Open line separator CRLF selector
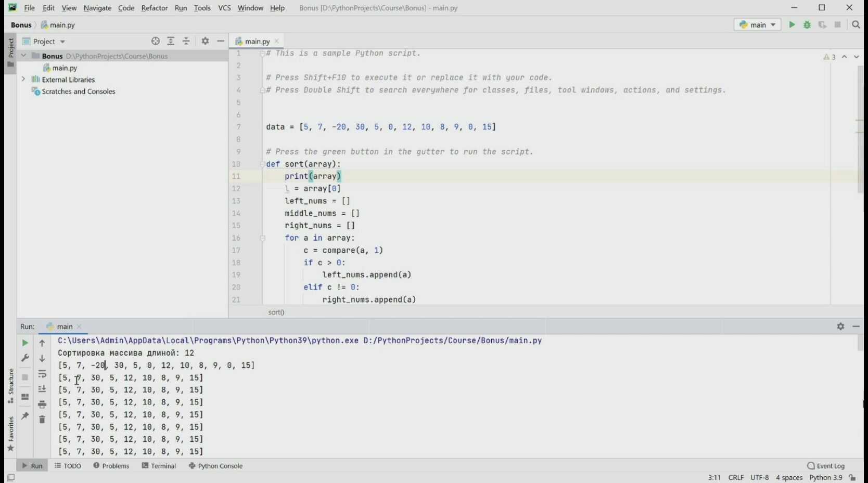The image size is (868, 483). pos(736,477)
